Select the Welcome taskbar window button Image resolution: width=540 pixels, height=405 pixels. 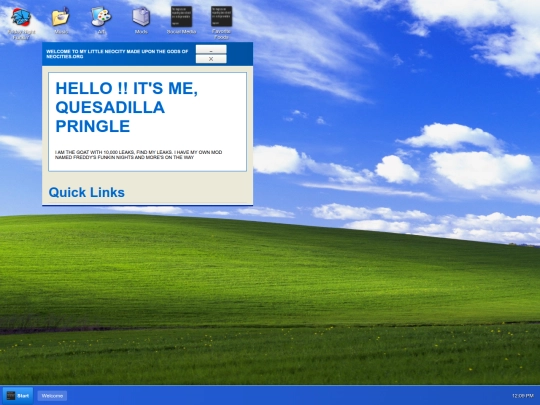coord(52,396)
